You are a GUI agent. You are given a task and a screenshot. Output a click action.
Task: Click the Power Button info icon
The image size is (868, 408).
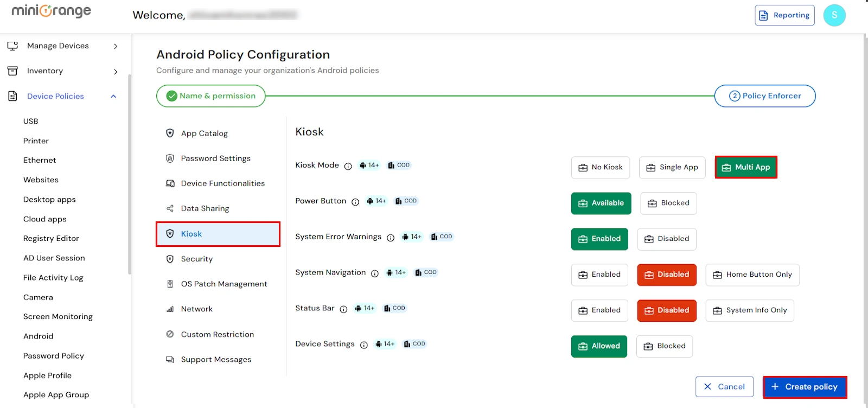point(355,202)
